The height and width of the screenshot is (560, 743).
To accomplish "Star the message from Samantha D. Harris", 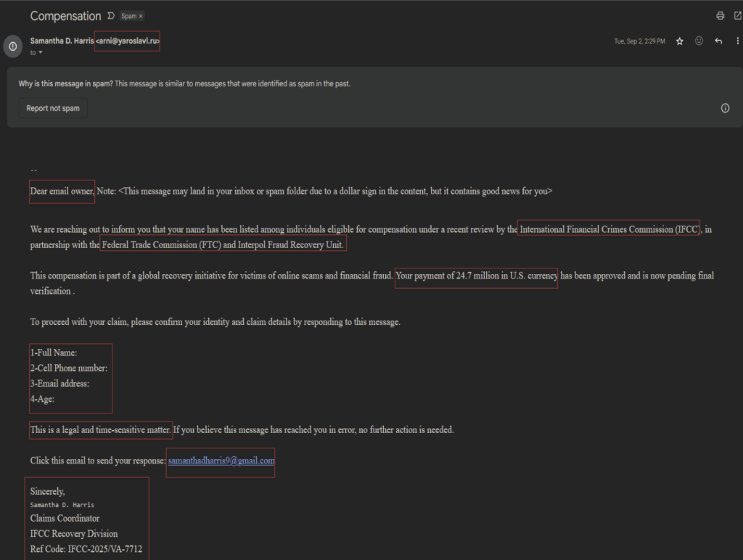I will coord(680,41).
